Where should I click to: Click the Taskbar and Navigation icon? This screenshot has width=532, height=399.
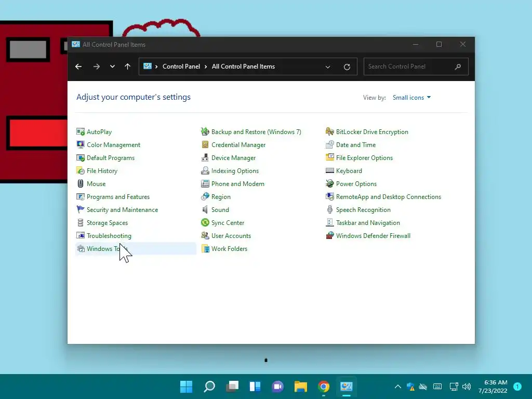click(x=330, y=222)
